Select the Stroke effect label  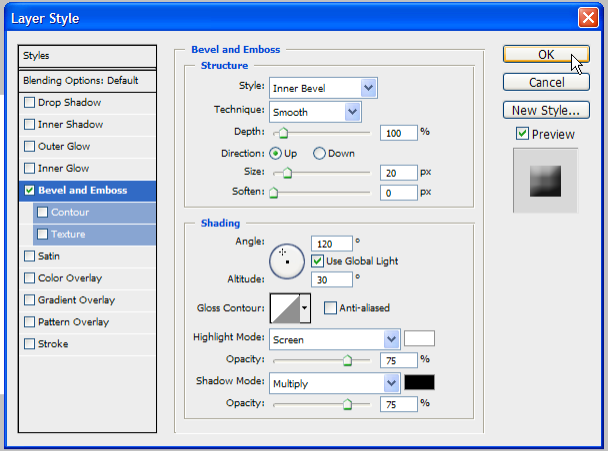(x=53, y=344)
